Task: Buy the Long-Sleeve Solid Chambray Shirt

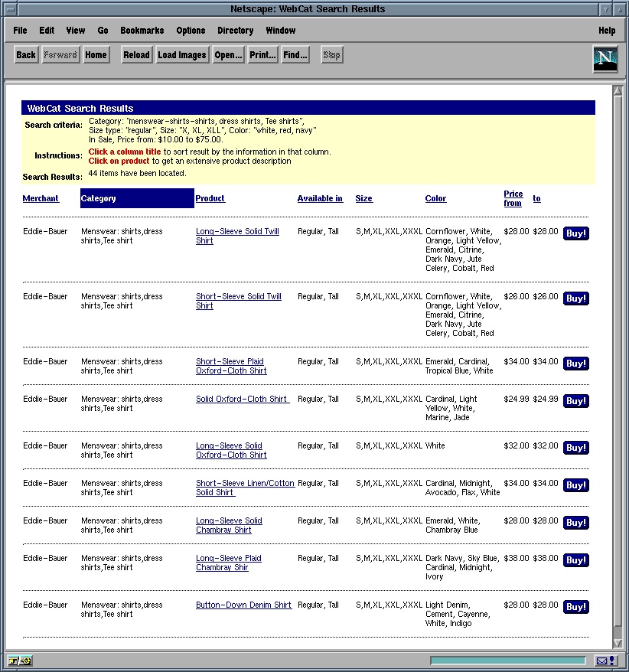Action: pyautogui.click(x=576, y=523)
